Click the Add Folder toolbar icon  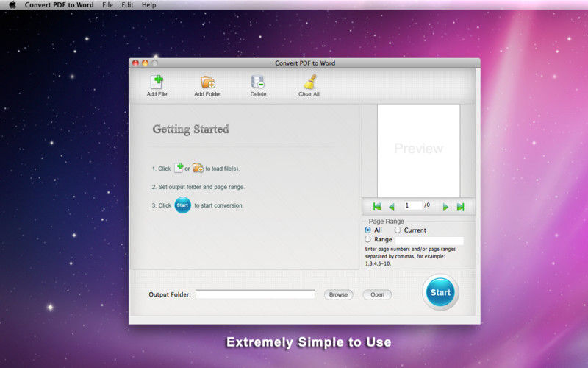(207, 82)
